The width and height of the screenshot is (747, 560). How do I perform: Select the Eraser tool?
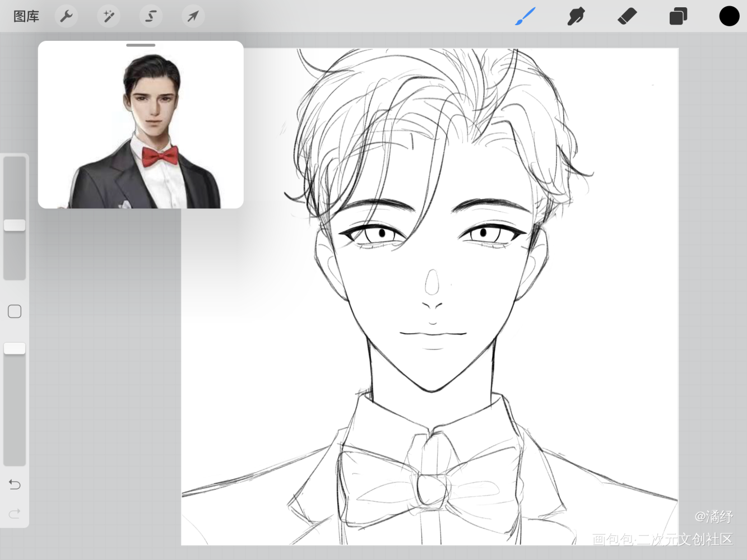pos(627,16)
